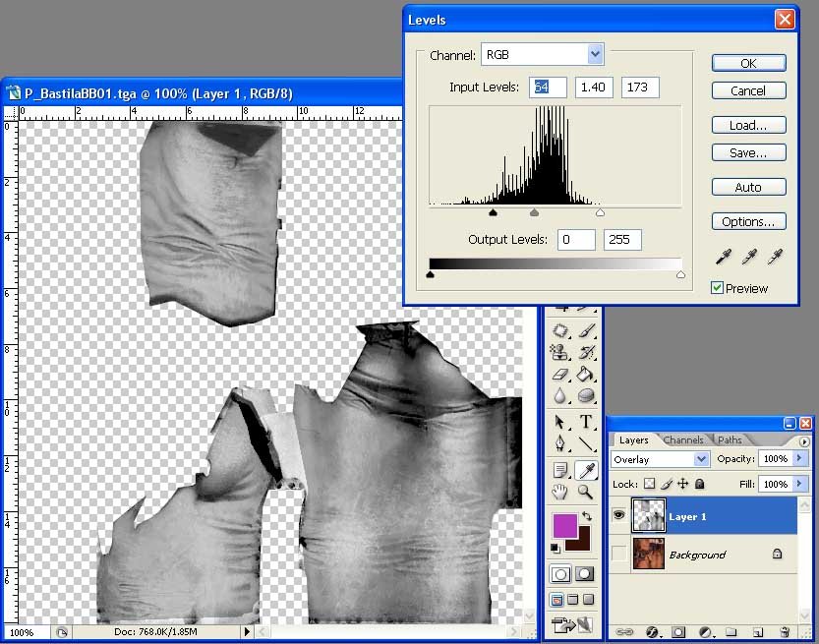Viewport: 819px width, 644px height.
Task: Switch to the Channels tab
Action: coord(682,440)
